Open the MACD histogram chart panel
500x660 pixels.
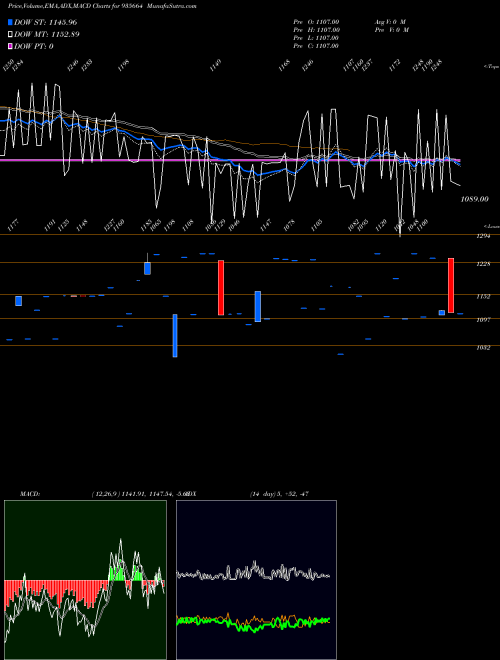click(x=85, y=580)
